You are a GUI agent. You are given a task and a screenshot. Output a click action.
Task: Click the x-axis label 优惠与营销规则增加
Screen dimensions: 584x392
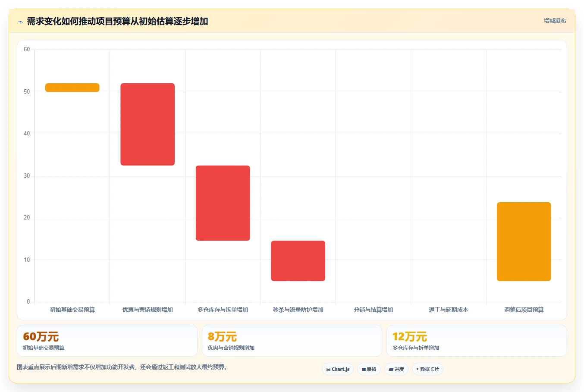148,310
